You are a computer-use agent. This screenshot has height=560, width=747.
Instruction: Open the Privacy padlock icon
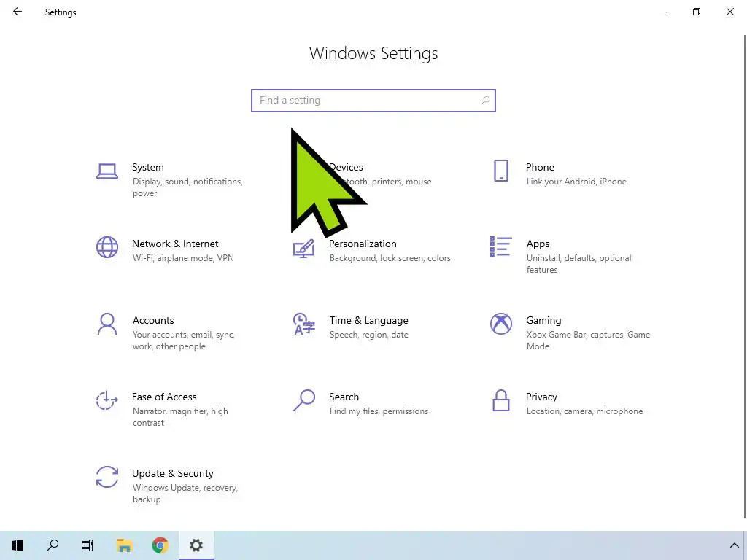pyautogui.click(x=500, y=400)
